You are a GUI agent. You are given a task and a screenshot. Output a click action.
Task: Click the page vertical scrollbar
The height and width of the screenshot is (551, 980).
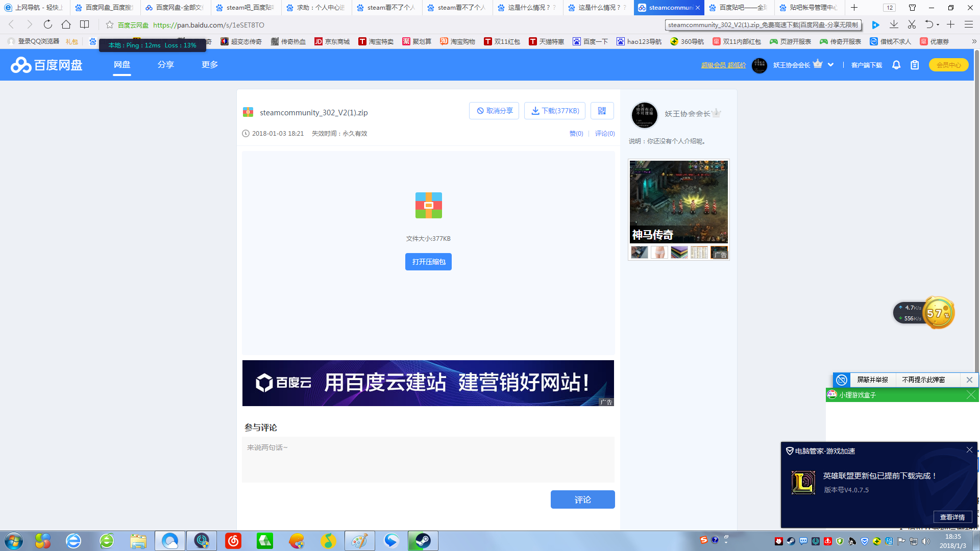point(976,212)
